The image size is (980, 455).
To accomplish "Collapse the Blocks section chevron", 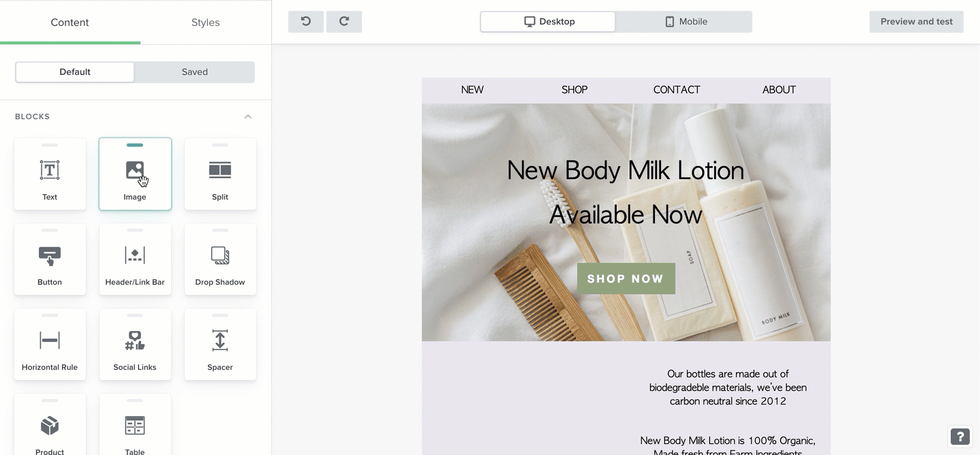I will point(248,116).
